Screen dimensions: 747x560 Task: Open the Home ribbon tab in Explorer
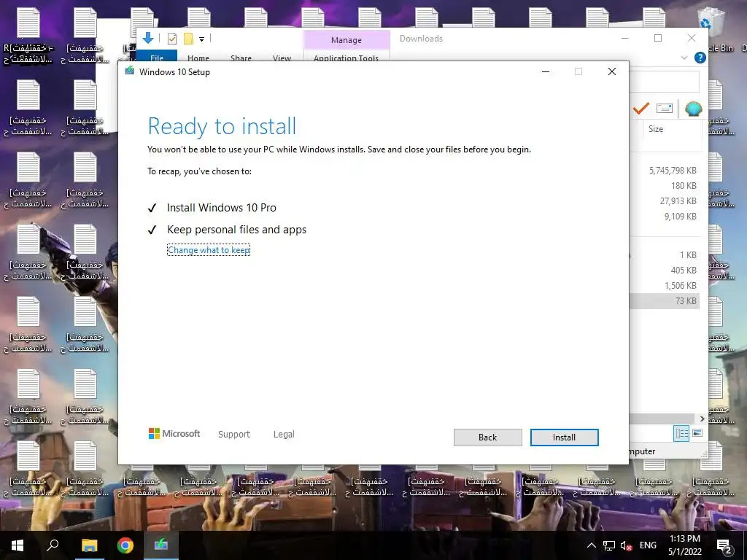(x=198, y=58)
